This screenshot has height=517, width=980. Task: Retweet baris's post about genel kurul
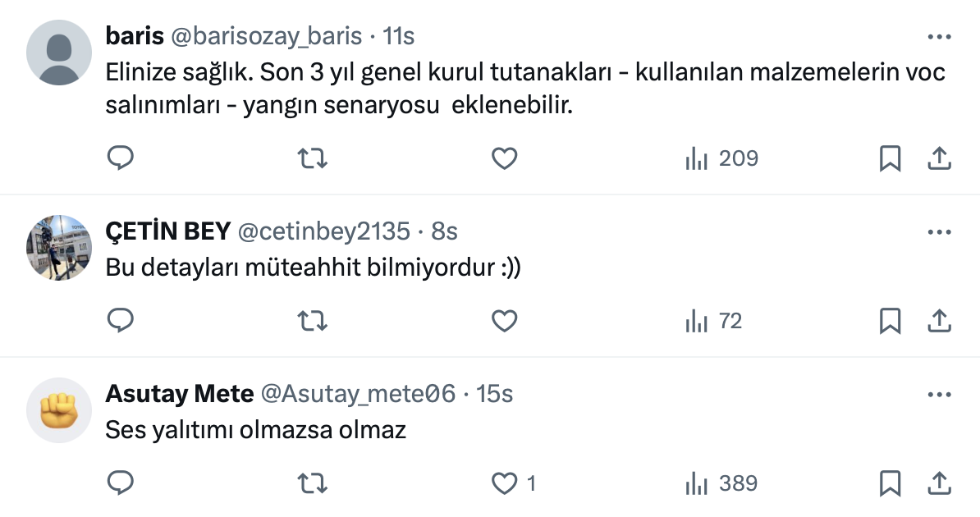click(x=311, y=158)
